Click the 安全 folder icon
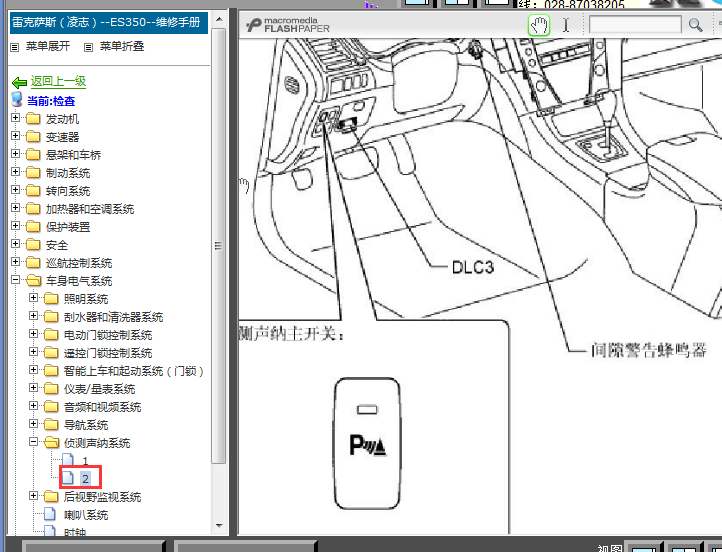722x552 pixels. 33,244
